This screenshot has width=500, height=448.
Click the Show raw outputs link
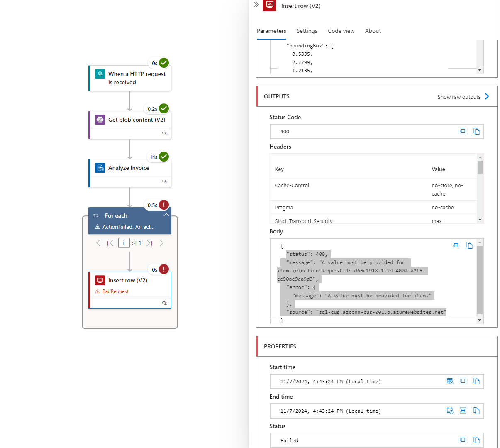coord(459,97)
